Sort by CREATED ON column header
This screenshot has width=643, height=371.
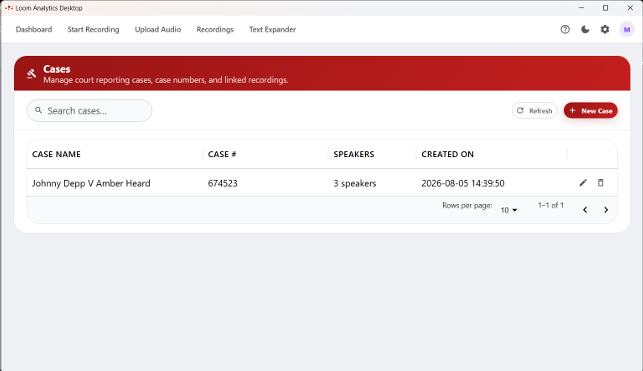coord(447,154)
